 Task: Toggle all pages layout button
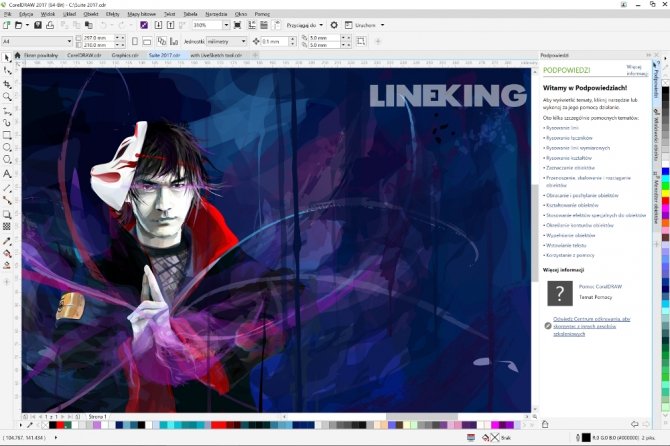[162, 41]
